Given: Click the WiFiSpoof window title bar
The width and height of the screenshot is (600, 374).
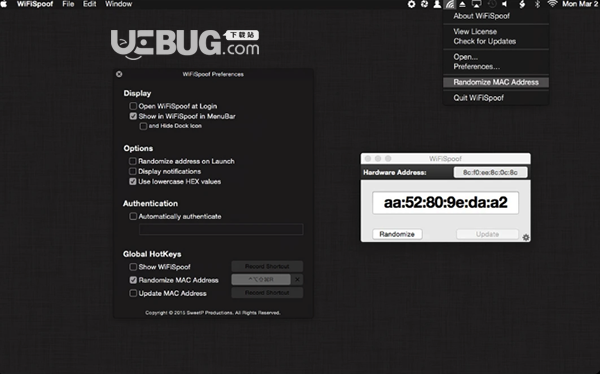Looking at the screenshot, I should coord(445,158).
